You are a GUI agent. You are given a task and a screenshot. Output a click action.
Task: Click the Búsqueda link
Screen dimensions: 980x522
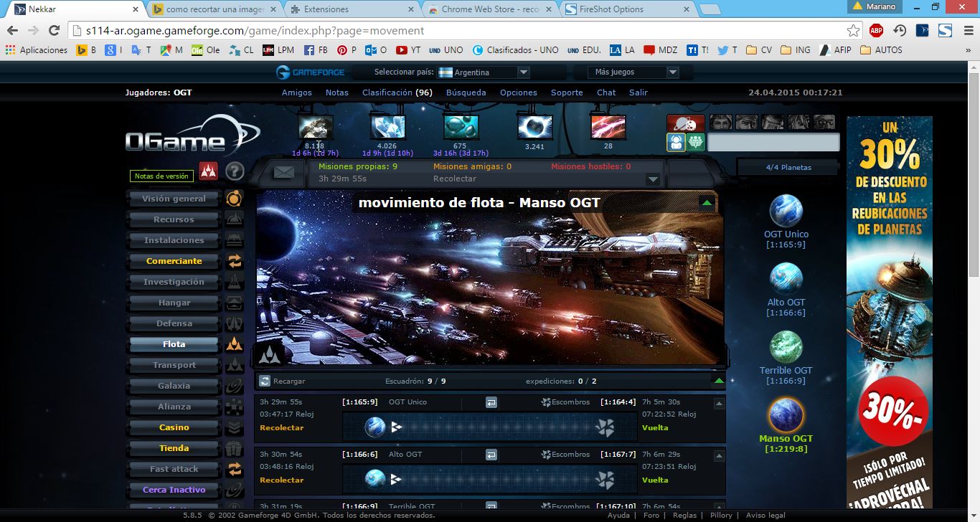(x=466, y=92)
